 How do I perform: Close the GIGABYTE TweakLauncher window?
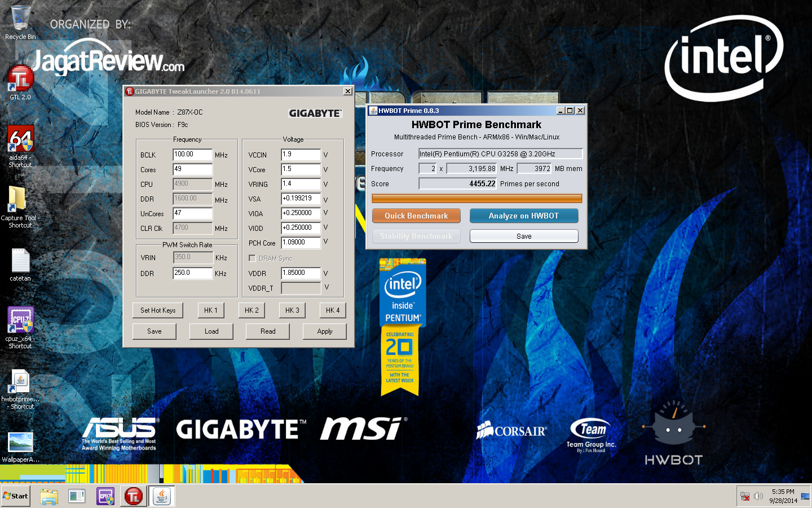point(348,91)
